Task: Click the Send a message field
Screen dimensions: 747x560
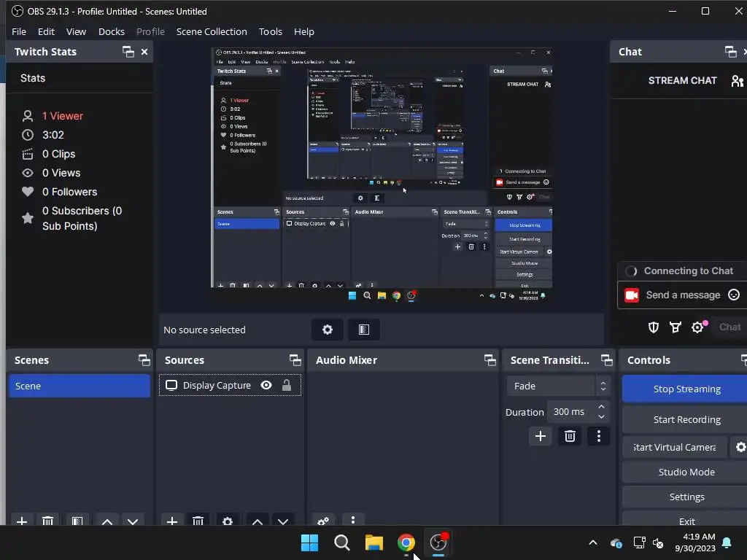Action: [683, 295]
